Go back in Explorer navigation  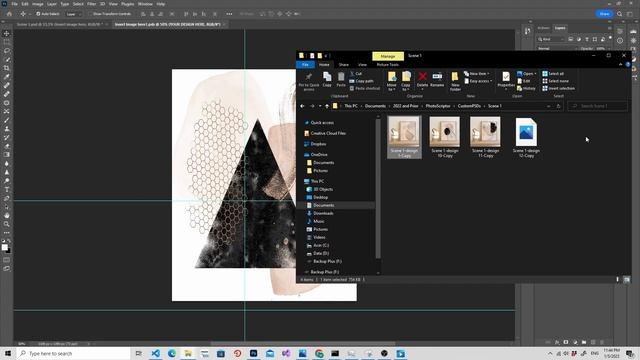click(302, 106)
